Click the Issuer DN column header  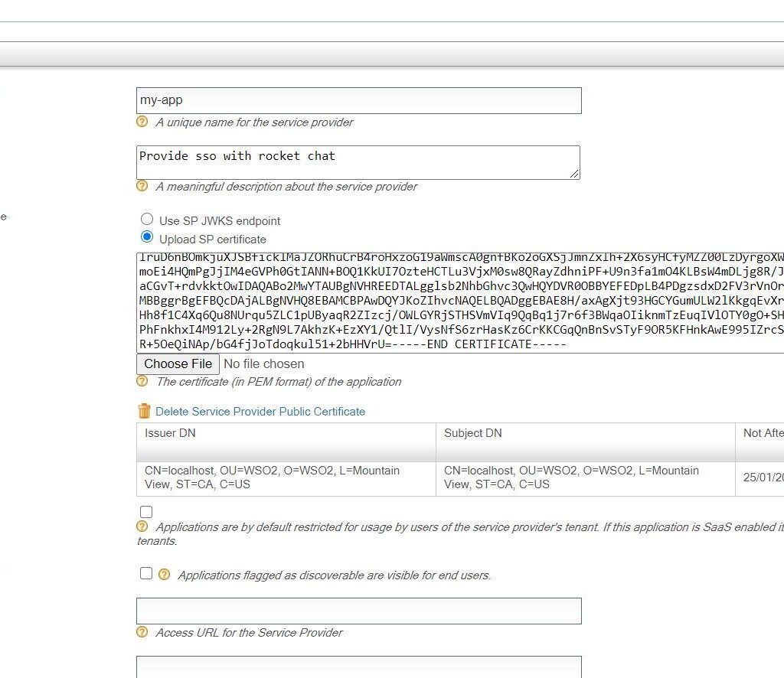click(170, 433)
